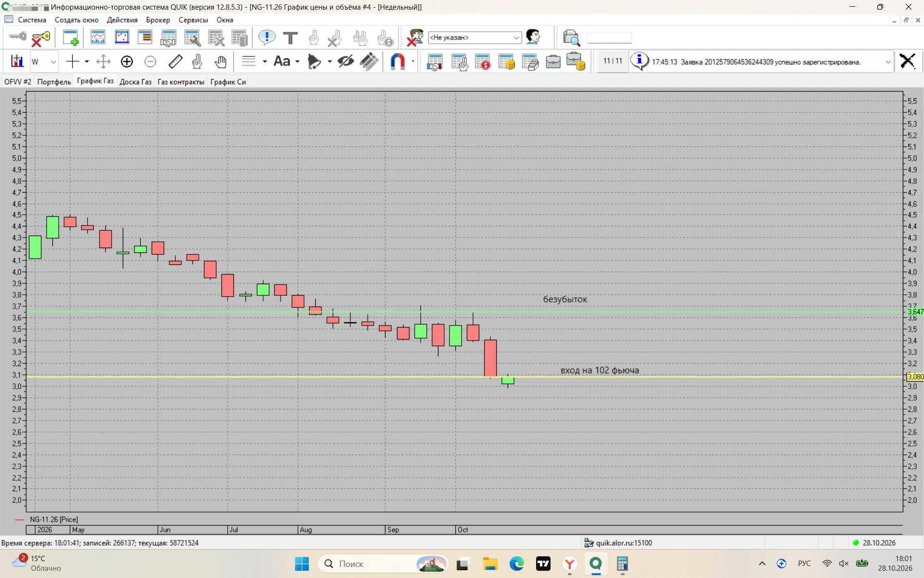This screenshot has height=578, width=924.
Task: Open the search magnifier over documents icon
Action: [x=571, y=38]
